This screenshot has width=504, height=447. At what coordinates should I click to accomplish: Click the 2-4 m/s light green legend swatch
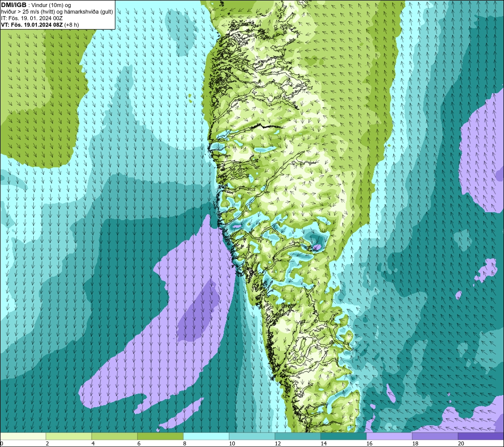69,436
